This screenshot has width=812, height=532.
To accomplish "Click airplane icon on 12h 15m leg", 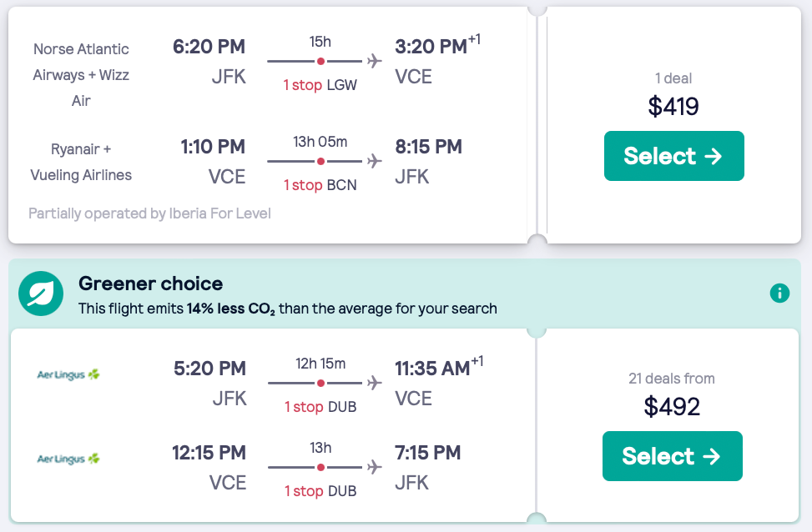I will point(375,383).
